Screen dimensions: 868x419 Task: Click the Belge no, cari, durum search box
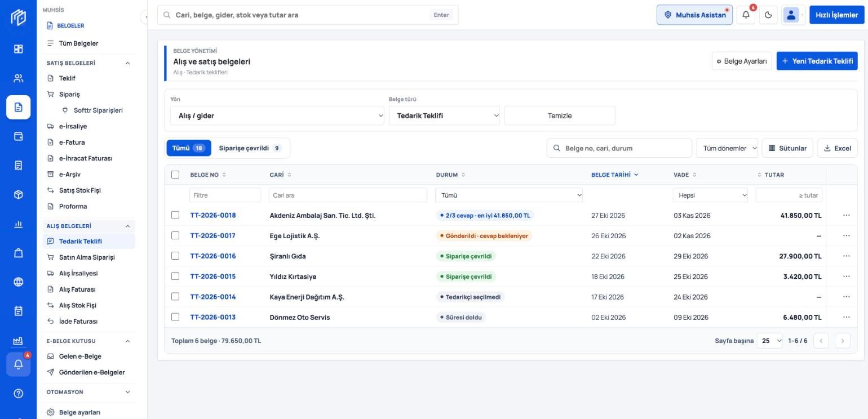point(619,148)
